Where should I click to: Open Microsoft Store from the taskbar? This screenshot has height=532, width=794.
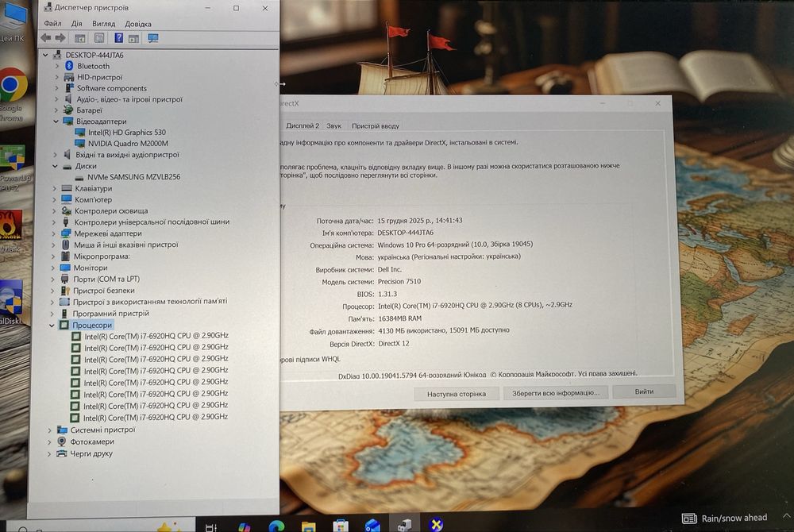pos(341,526)
